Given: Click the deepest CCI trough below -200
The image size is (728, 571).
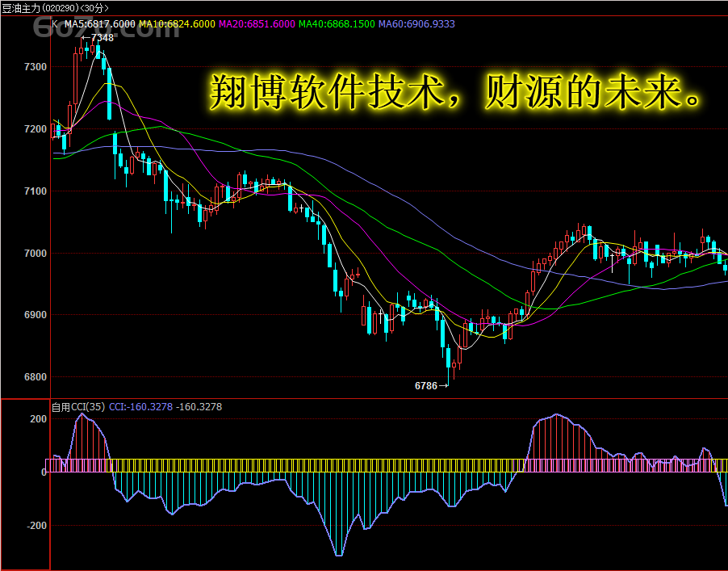Looking at the screenshot, I should pyautogui.click(x=339, y=555).
